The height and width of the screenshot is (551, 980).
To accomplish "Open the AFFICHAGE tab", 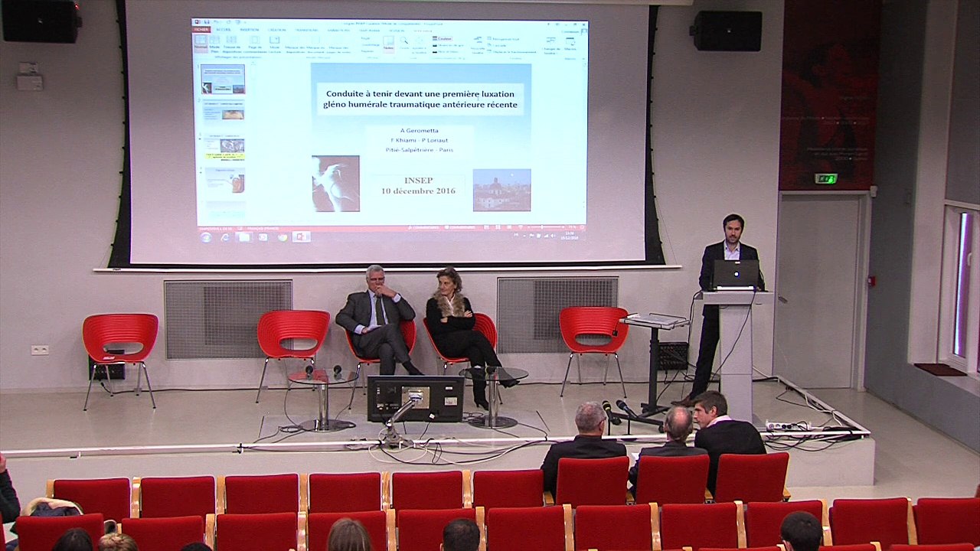I will tap(423, 30).
